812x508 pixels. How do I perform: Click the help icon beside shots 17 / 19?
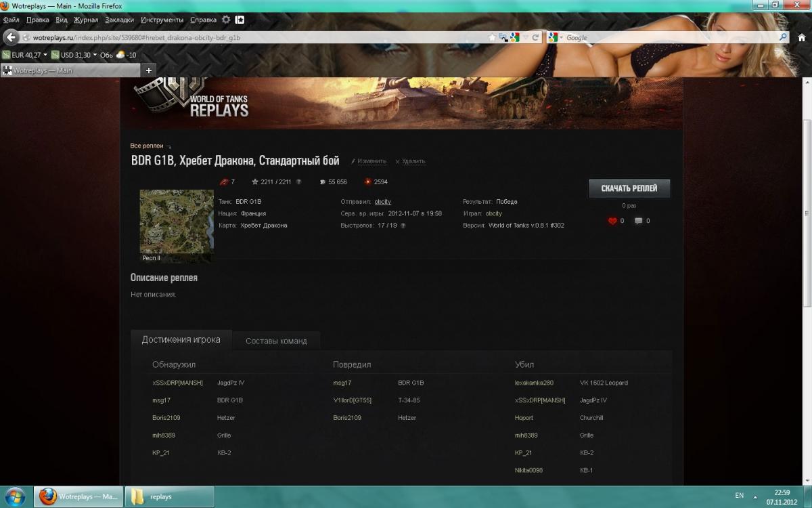403,226
